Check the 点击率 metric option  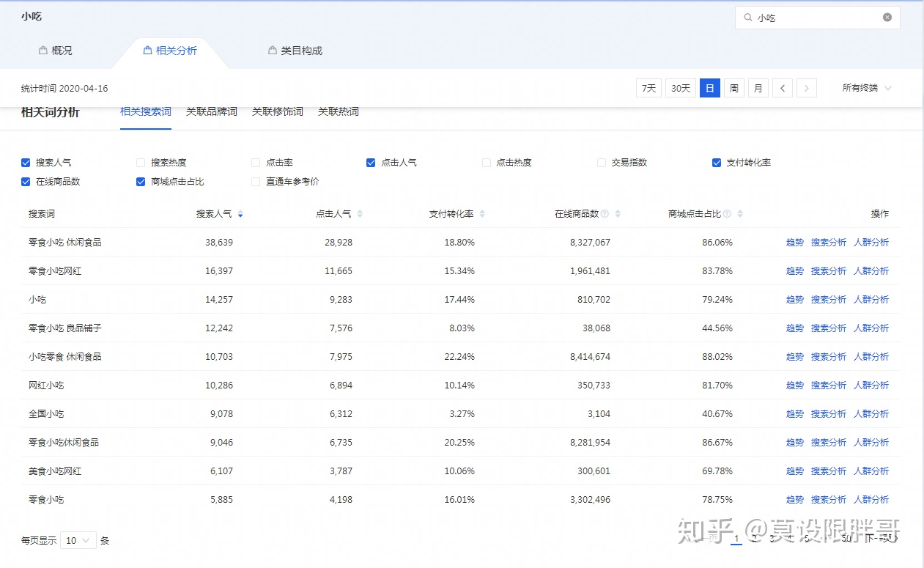pyautogui.click(x=255, y=162)
